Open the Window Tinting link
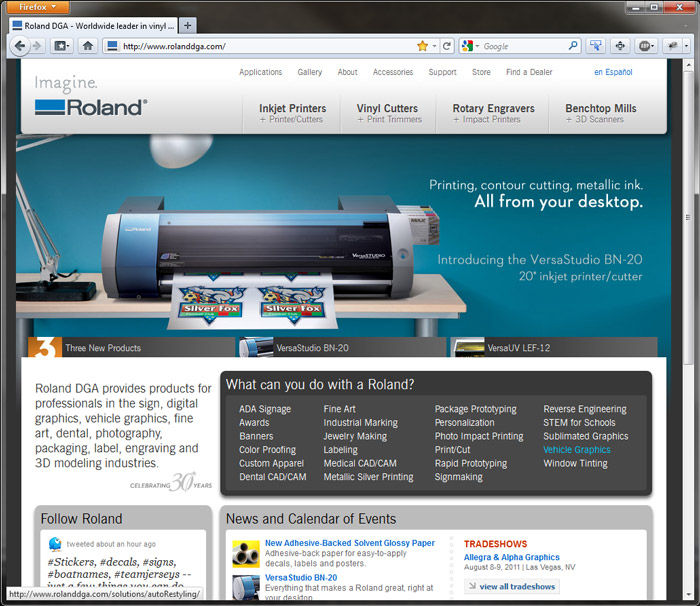Image resolution: width=700 pixels, height=606 pixels. pos(575,464)
